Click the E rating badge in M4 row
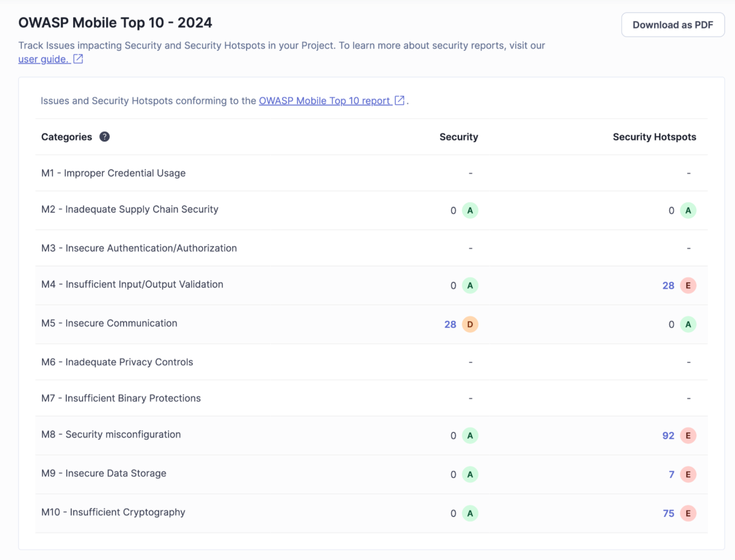 [688, 285]
